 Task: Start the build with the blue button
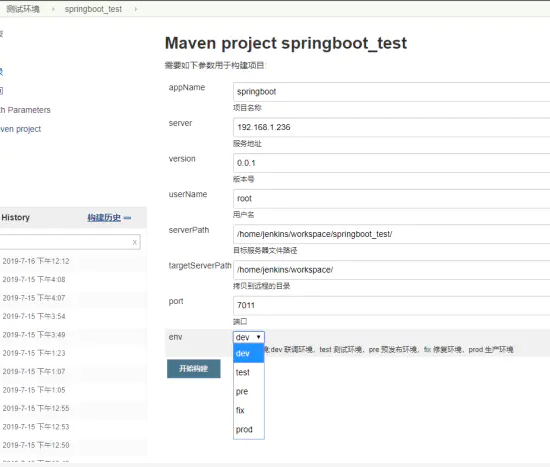(x=194, y=369)
